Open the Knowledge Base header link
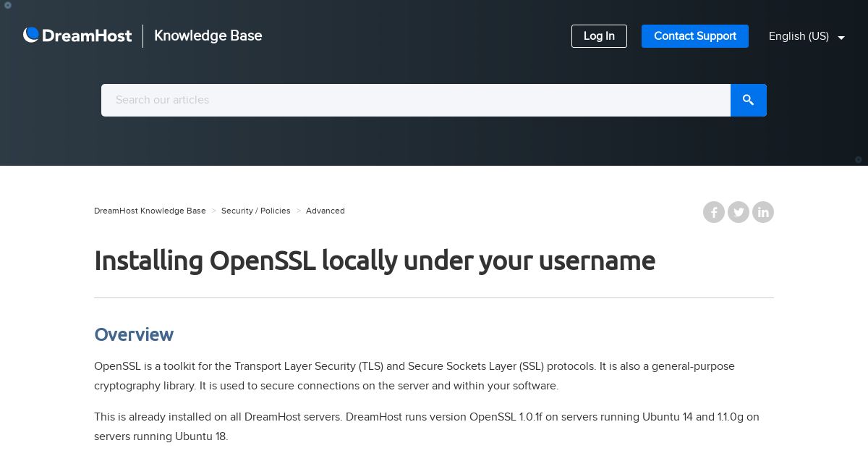This screenshot has height=456, width=868. [x=208, y=35]
